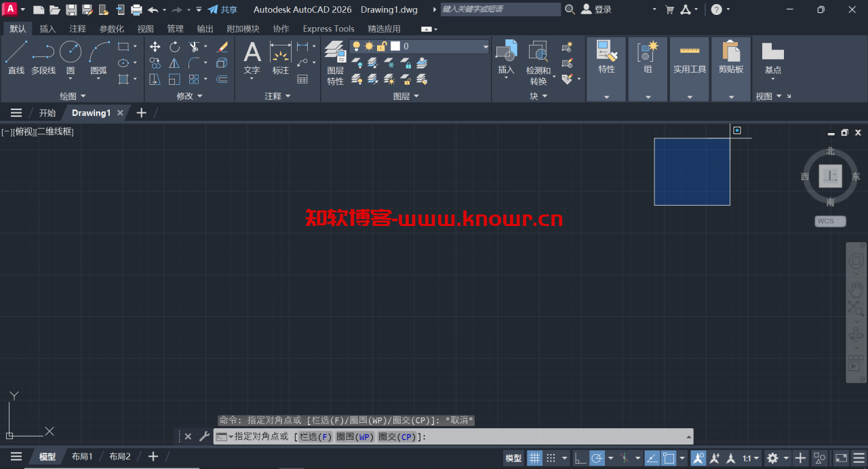Open the 开始 start tab

coord(47,113)
